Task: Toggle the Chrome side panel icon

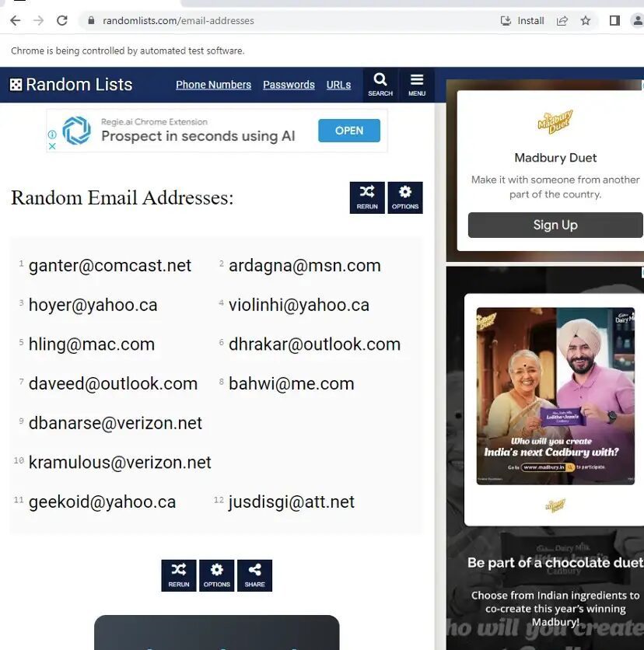Action: (614, 20)
